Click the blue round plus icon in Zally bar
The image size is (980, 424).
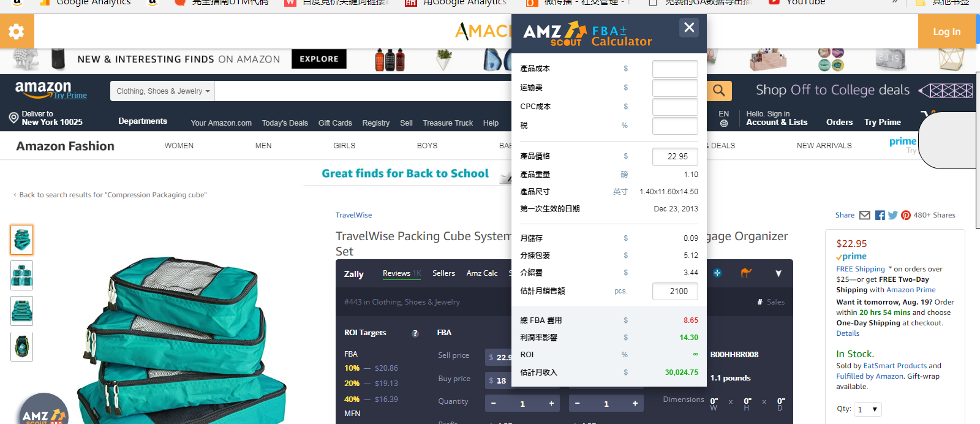pos(717,273)
